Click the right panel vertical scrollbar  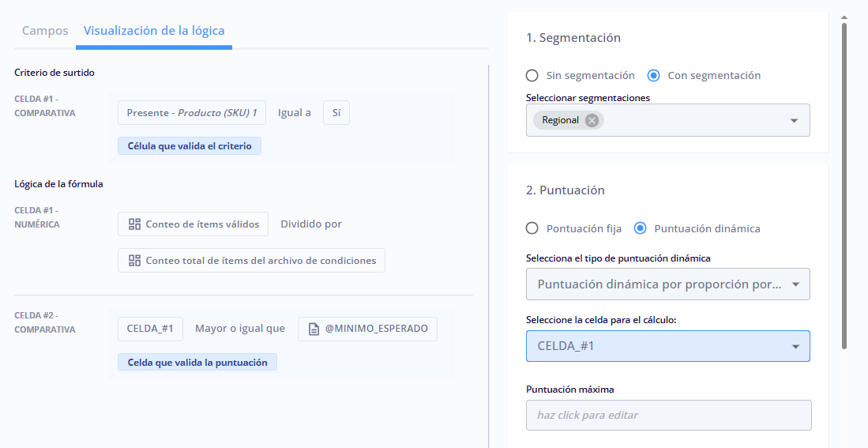[x=844, y=186]
